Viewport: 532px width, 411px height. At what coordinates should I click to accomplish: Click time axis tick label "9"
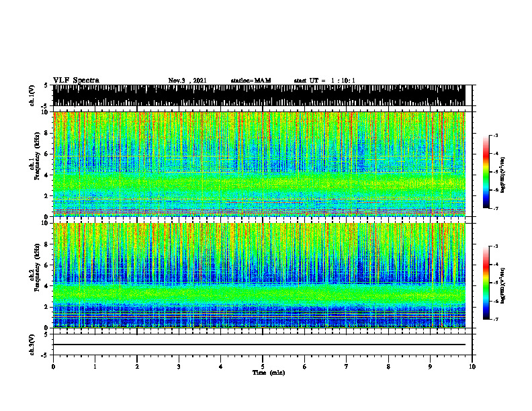[x=430, y=367]
